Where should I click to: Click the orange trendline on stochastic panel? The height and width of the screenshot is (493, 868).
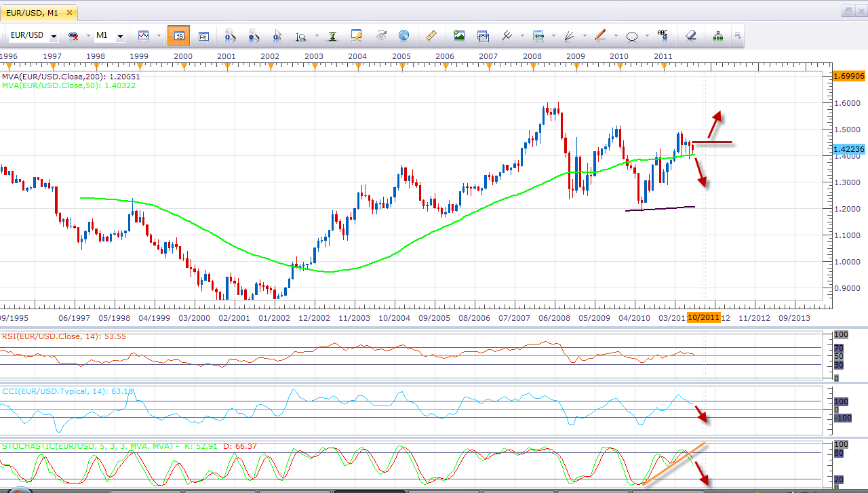[x=675, y=464]
